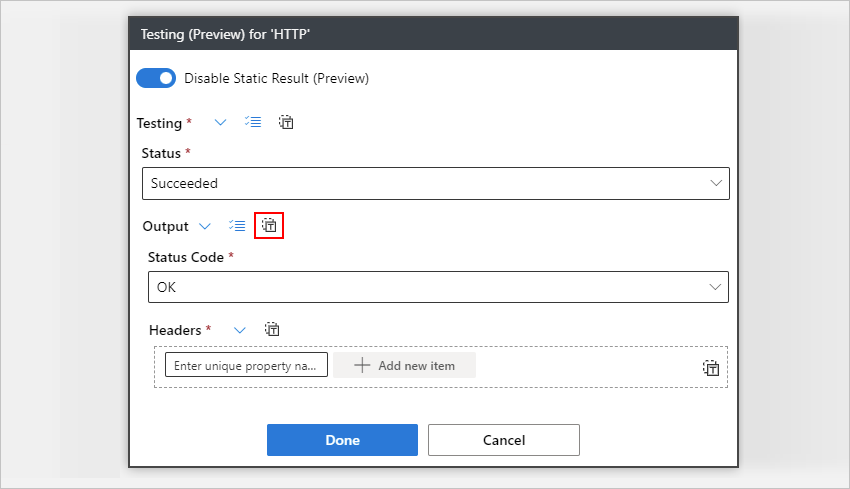The width and height of the screenshot is (850, 489).
Task: Collapse the Headers section chevron
Action: tap(239, 329)
